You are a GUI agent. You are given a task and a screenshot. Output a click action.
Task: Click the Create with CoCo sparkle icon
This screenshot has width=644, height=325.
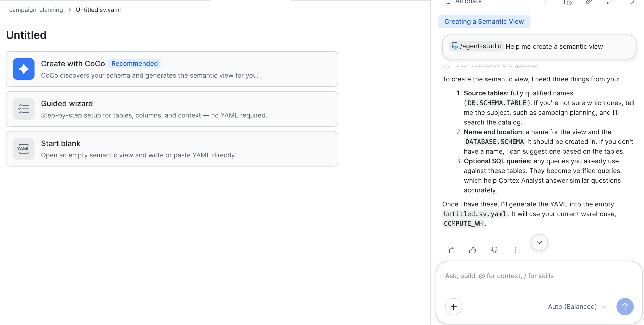[24, 69]
